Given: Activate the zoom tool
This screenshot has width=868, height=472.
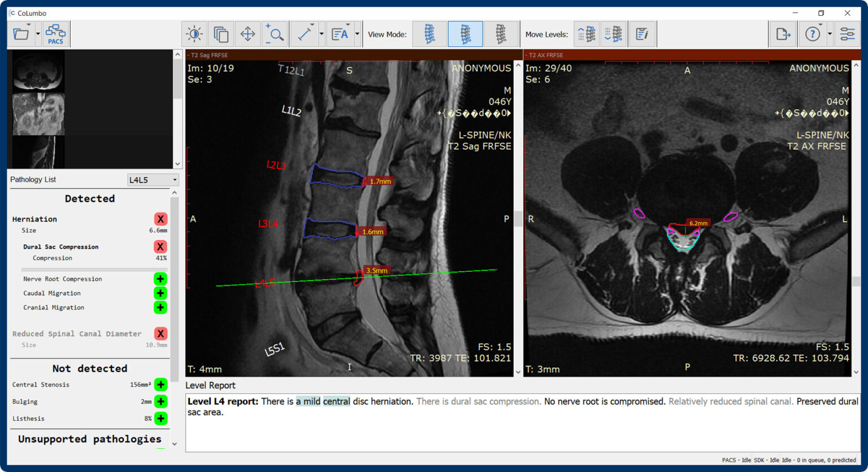Looking at the screenshot, I should pos(275,33).
